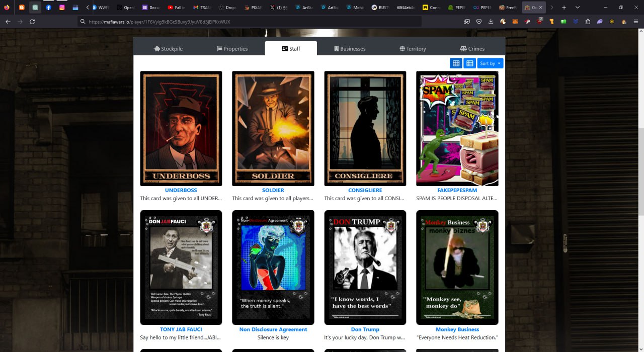Click the Monkey Business title link
The height and width of the screenshot is (352, 644).
tap(457, 329)
